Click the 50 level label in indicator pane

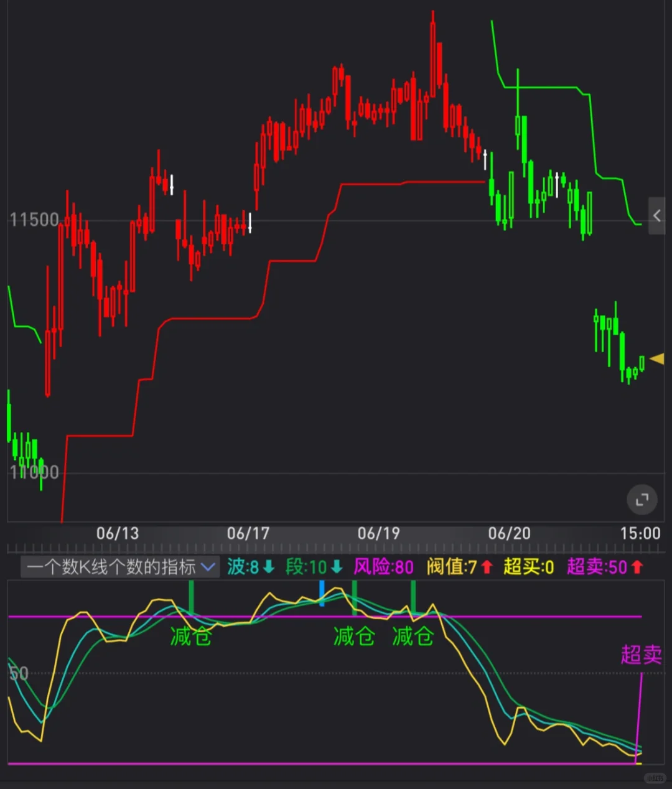(19, 673)
